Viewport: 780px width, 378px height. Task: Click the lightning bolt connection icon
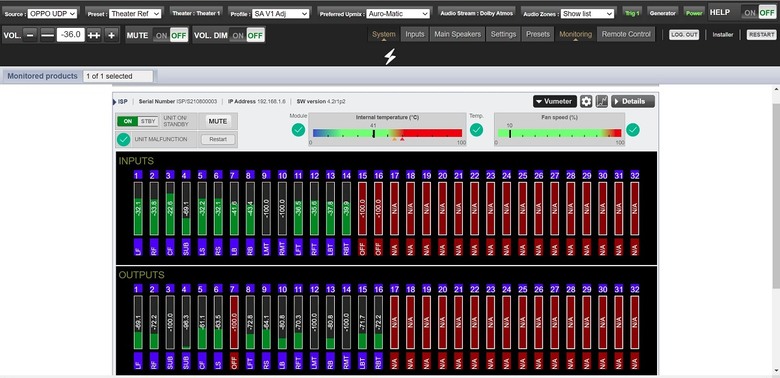(x=390, y=57)
